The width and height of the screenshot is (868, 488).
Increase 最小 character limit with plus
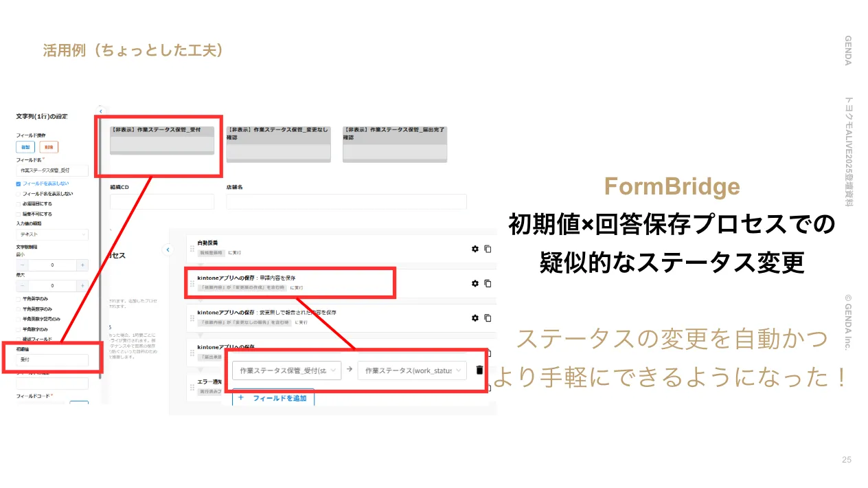pyautogui.click(x=82, y=265)
